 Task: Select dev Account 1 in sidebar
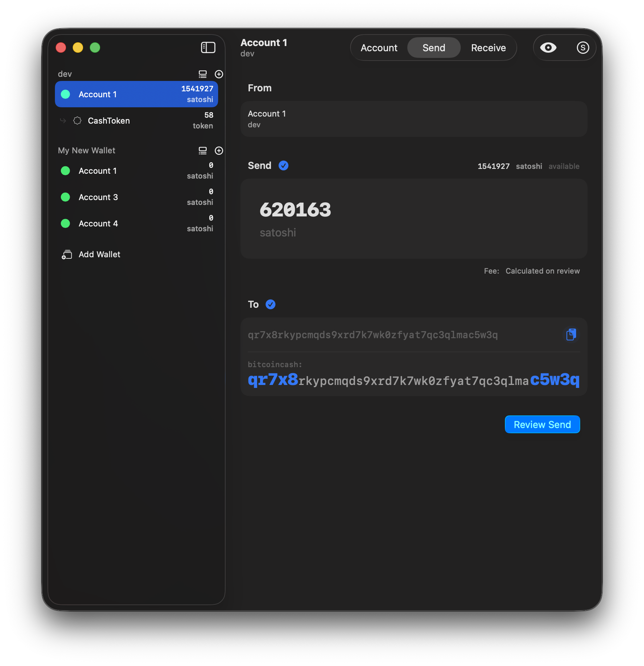coord(137,94)
